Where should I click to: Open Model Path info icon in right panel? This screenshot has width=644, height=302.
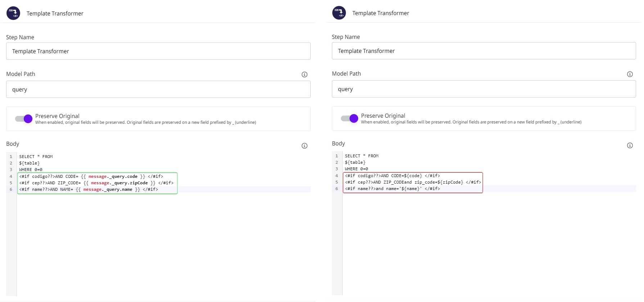(x=630, y=74)
